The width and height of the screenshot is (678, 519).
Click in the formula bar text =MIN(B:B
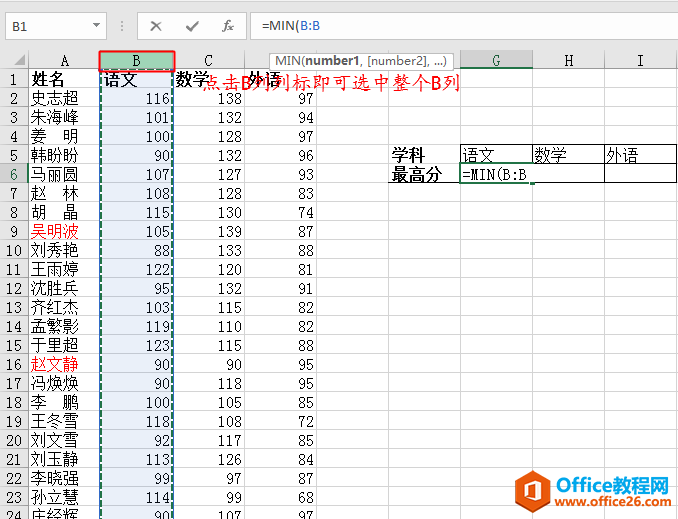(291, 26)
